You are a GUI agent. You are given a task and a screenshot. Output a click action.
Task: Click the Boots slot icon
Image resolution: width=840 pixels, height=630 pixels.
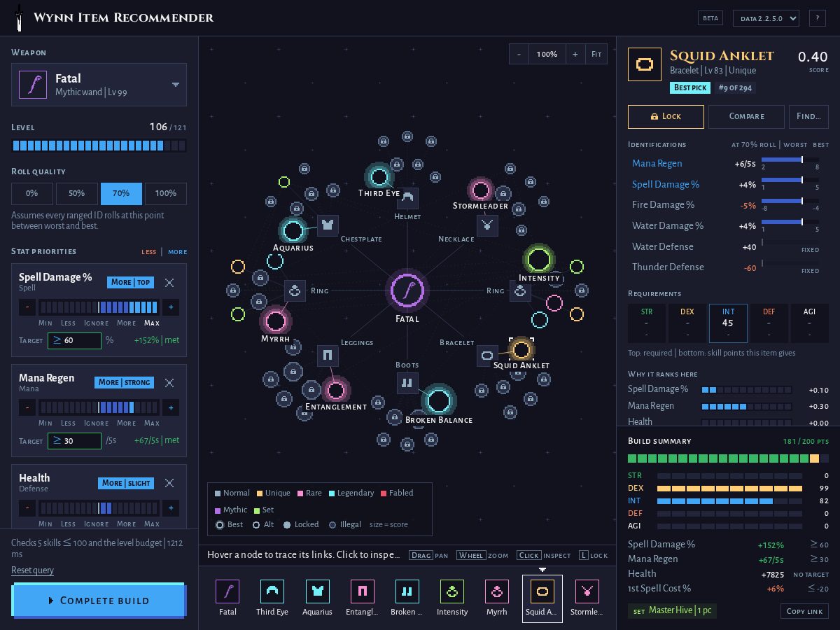407,383
